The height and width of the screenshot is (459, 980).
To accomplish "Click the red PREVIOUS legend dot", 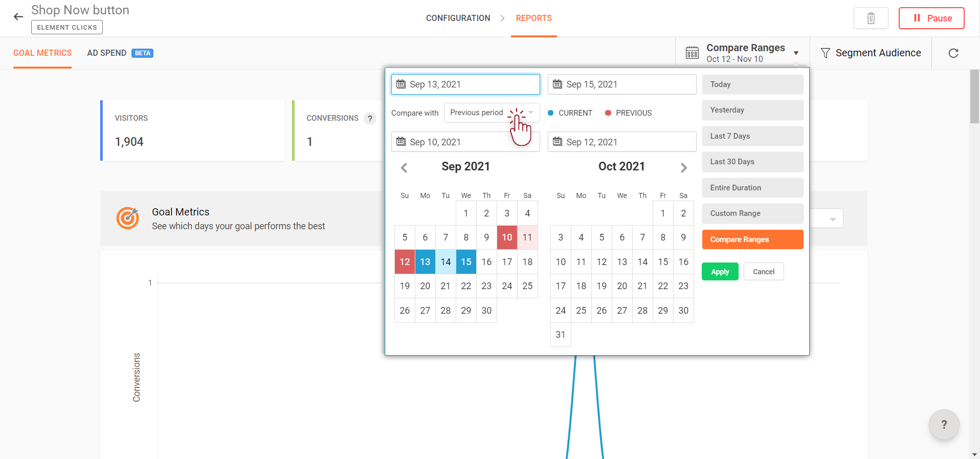I will click(x=608, y=113).
